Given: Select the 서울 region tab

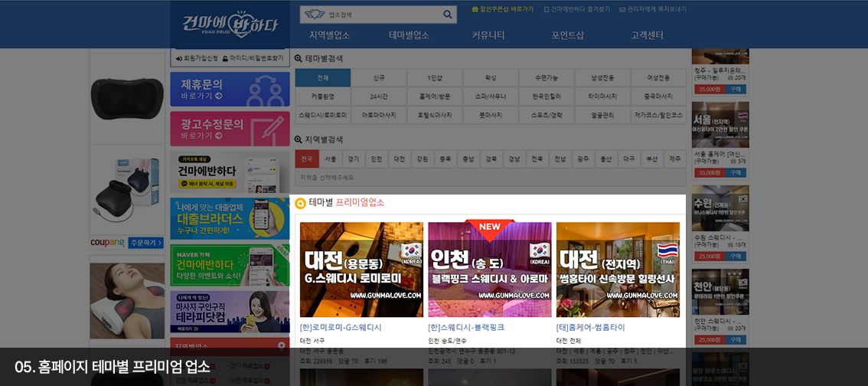Looking at the screenshot, I should pos(331,159).
